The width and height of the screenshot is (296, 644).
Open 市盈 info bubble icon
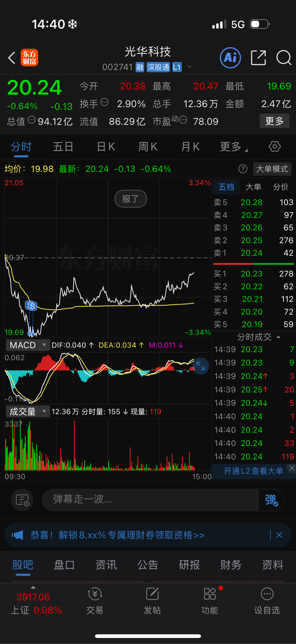coord(183,120)
